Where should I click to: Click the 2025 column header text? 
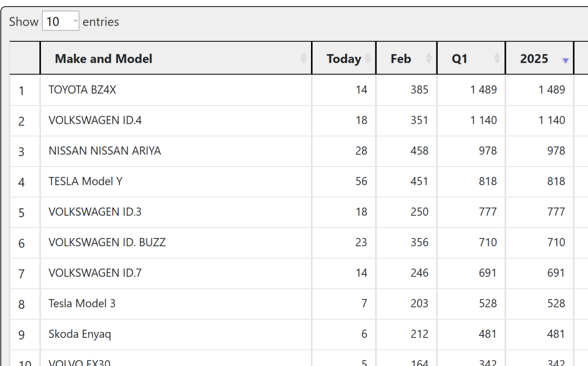[x=534, y=59]
